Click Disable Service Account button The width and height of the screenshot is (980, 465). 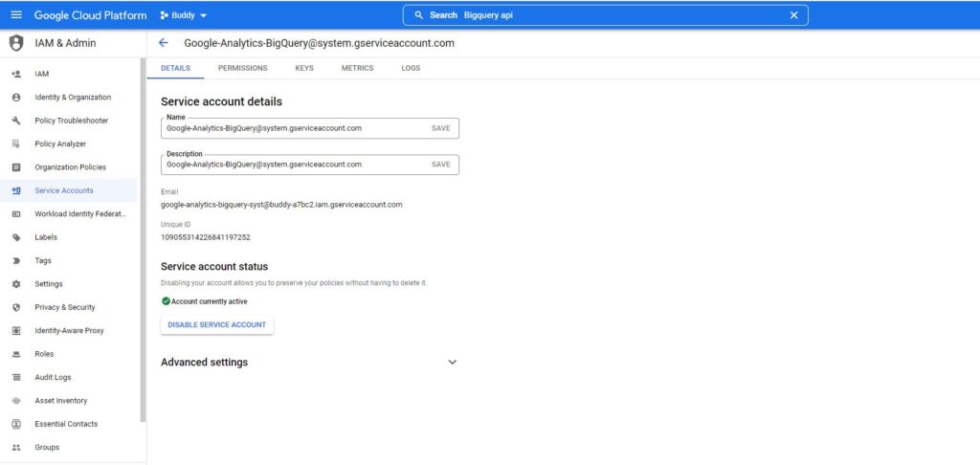(x=217, y=325)
